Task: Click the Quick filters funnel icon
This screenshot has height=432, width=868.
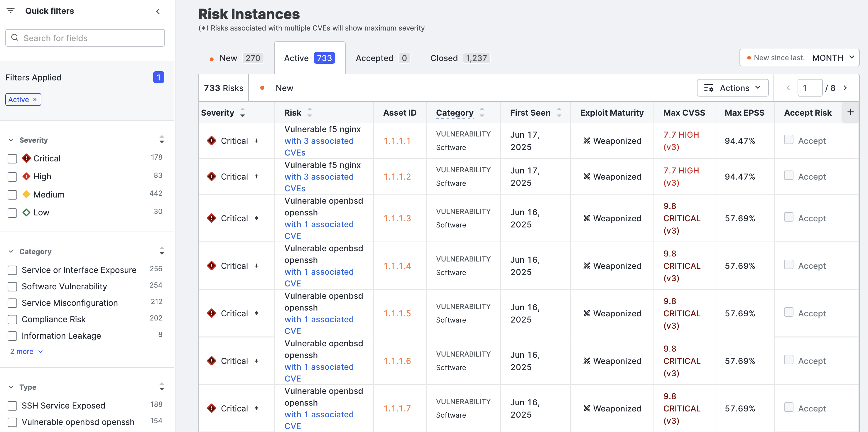Action: click(x=11, y=11)
